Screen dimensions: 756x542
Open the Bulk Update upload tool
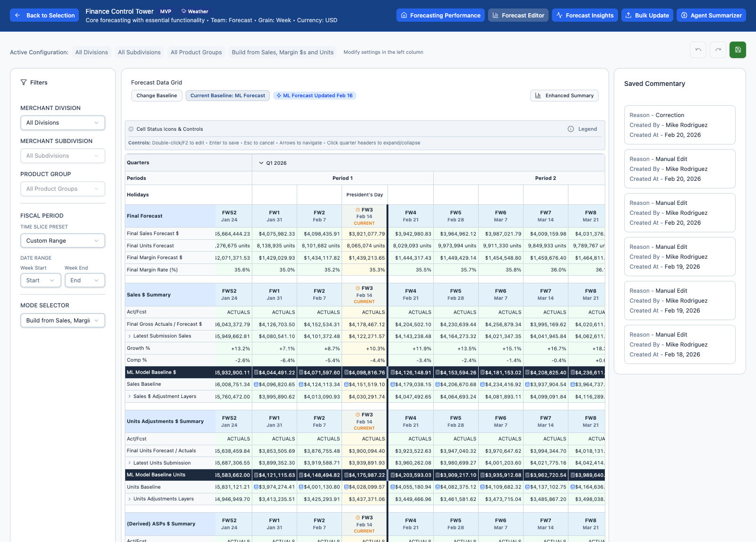coord(647,15)
